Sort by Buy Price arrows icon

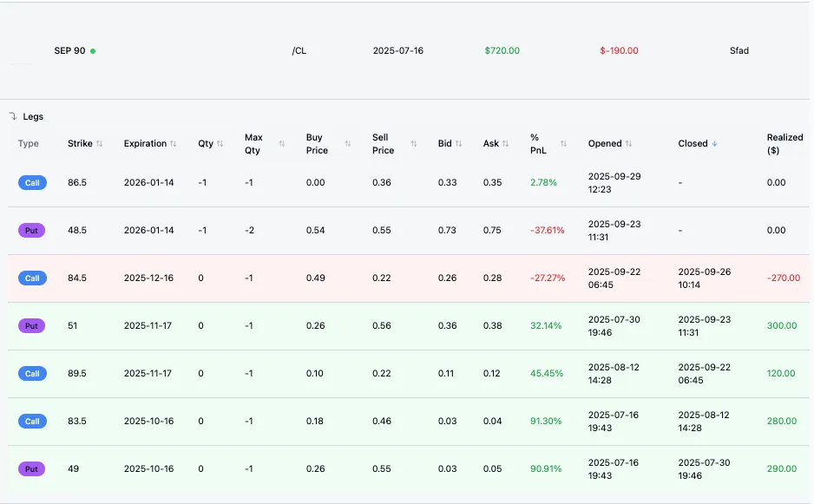coord(348,144)
